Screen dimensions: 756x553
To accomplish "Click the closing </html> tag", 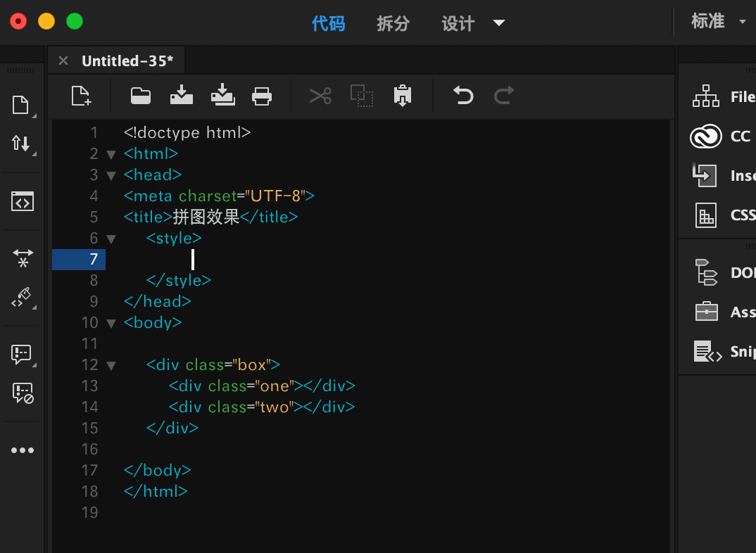I will 156,491.
